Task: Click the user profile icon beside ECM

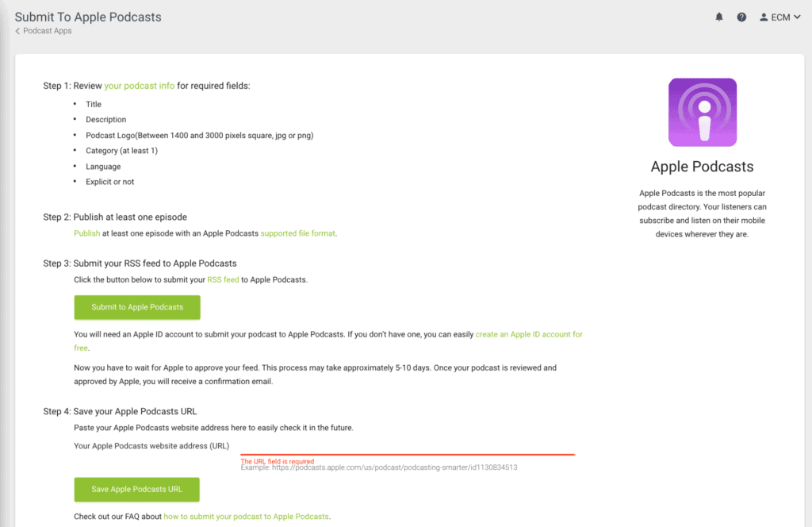Action: pyautogui.click(x=764, y=17)
